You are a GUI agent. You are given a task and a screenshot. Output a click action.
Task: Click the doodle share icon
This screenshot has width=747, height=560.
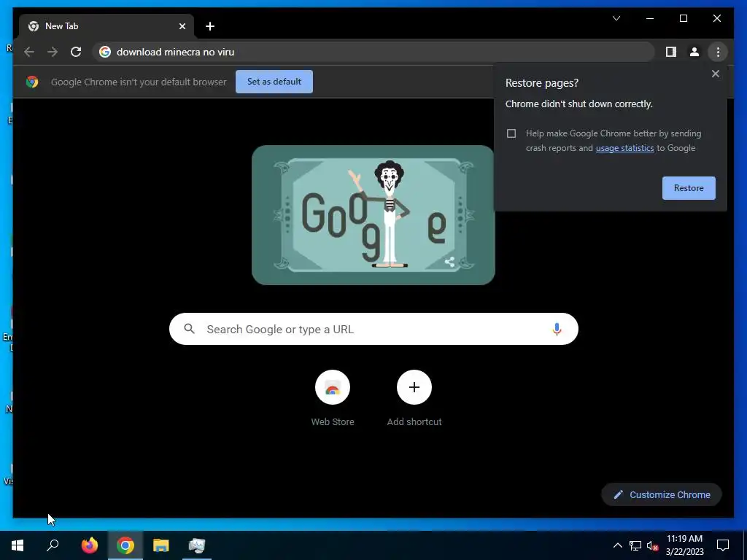(x=449, y=262)
